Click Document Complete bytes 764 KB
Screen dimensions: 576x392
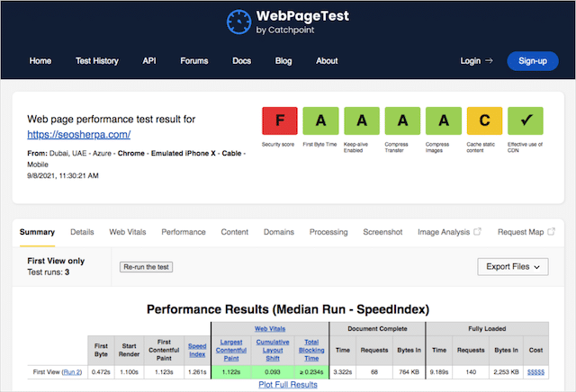(409, 372)
